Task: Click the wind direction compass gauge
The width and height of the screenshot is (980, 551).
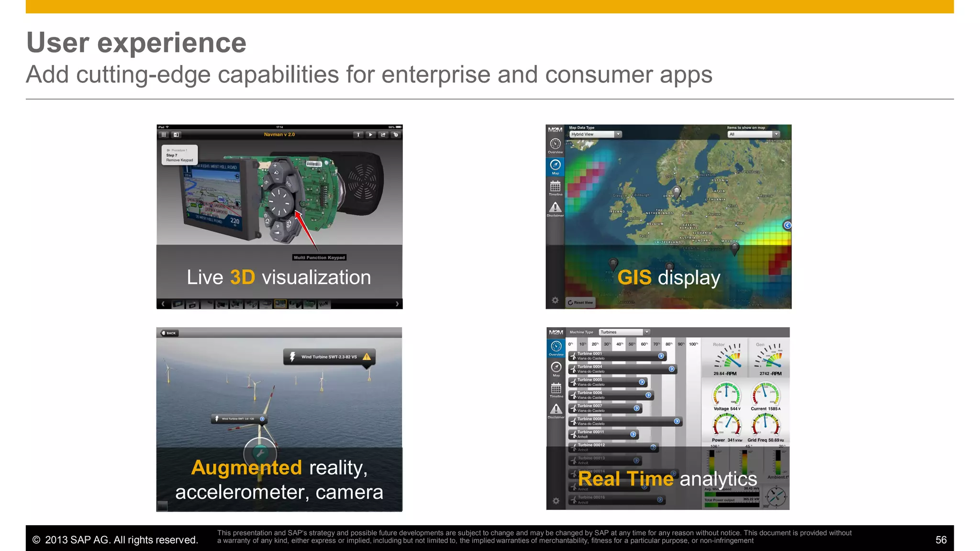Action: (x=776, y=496)
